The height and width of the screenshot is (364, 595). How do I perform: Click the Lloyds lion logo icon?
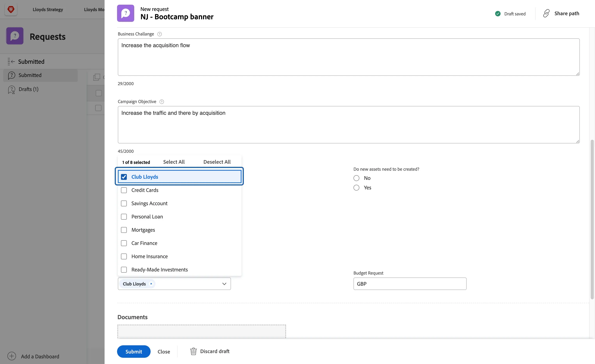pyautogui.click(x=11, y=9)
